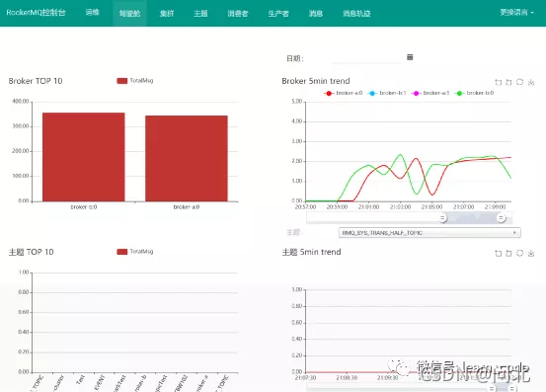The height and width of the screenshot is (392, 546).
Task: Reset area zoom on 主题 5min trend
Action: pos(508,253)
